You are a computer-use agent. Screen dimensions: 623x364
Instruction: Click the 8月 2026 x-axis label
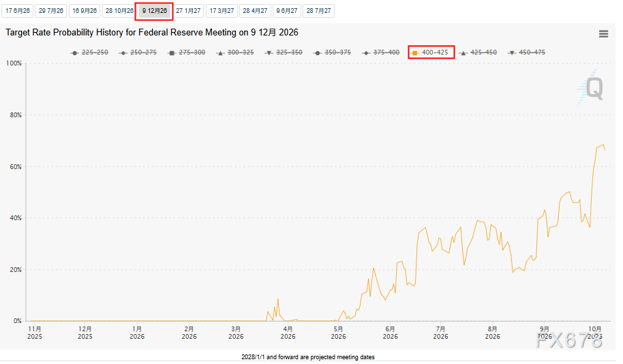point(493,333)
